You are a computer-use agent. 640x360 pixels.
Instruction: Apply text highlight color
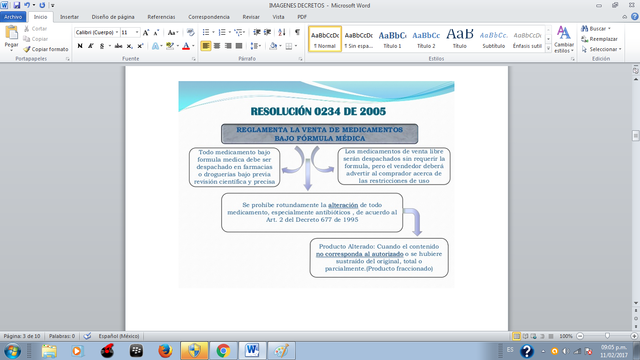point(170,46)
